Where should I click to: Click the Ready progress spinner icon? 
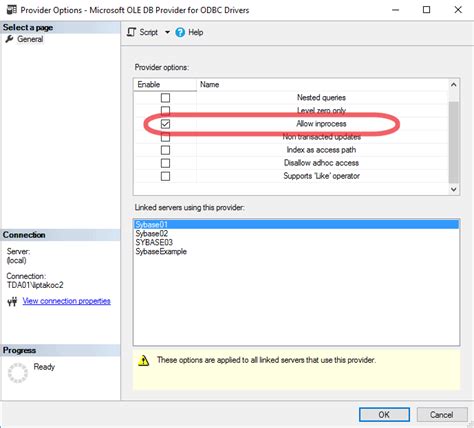(x=18, y=373)
